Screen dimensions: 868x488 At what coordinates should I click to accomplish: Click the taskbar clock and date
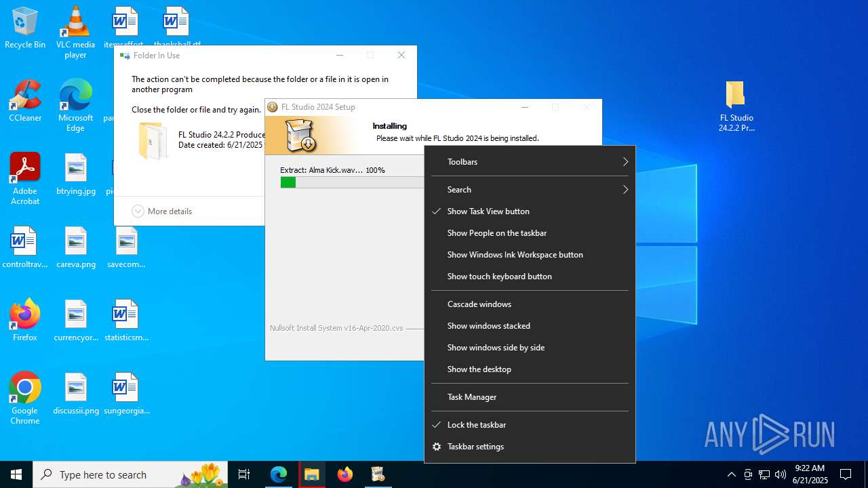[810, 474]
